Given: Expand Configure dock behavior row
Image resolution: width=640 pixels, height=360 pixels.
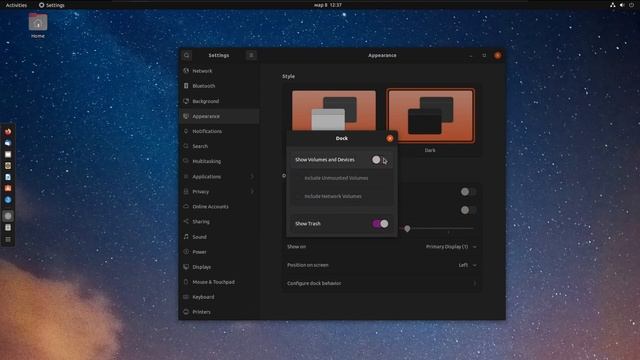Looking at the screenshot, I should tap(381, 283).
